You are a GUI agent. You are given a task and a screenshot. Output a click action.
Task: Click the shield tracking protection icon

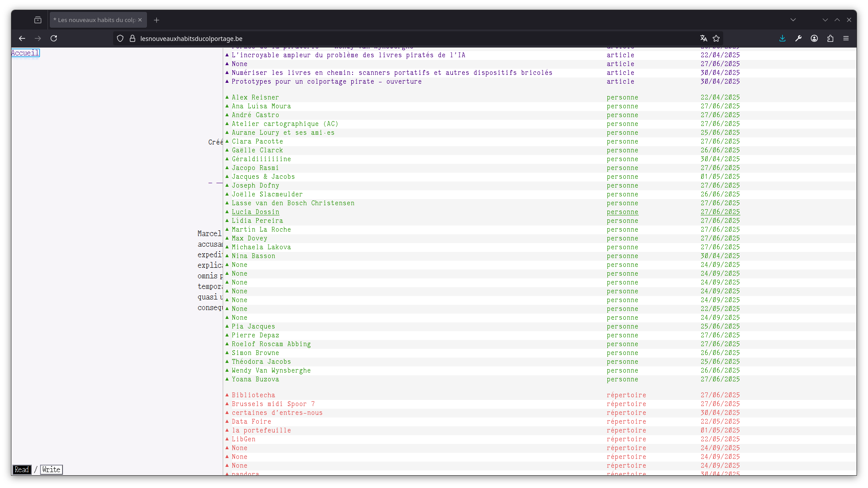(x=120, y=38)
